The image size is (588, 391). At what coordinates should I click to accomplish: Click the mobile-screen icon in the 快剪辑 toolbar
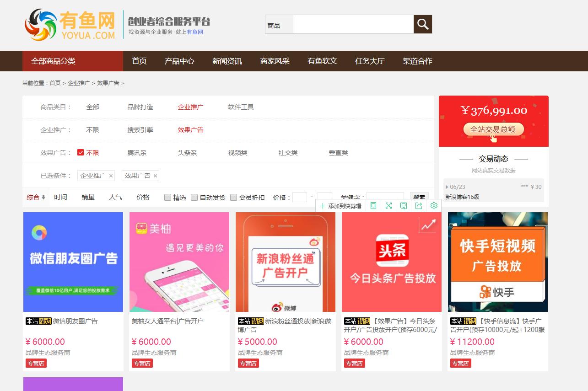point(373,205)
